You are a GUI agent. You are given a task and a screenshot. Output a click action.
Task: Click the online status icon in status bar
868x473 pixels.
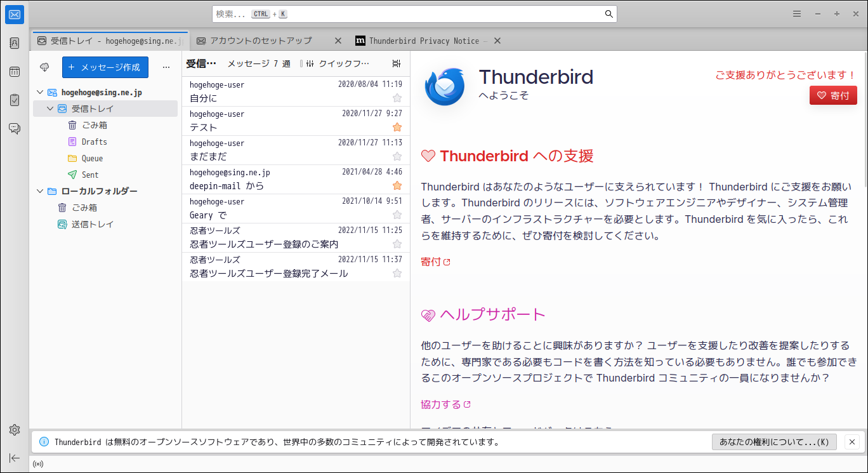[x=37, y=464]
